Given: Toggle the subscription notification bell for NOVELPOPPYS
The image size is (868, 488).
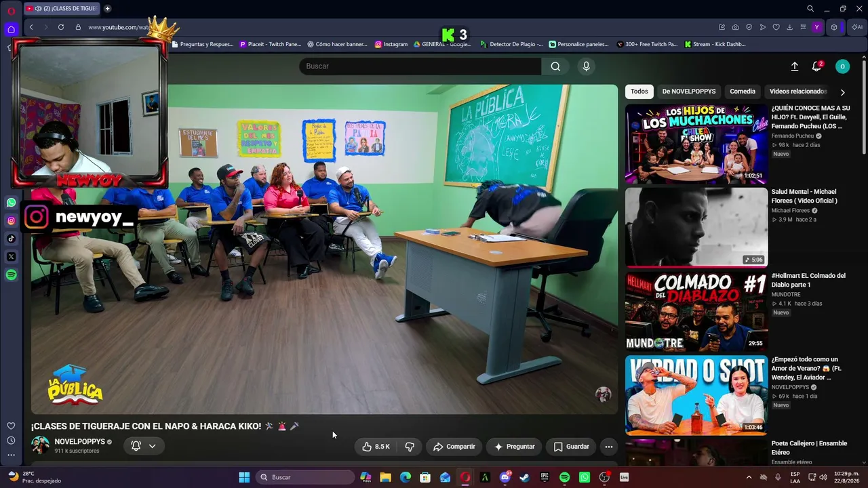Looking at the screenshot, I should [136, 446].
